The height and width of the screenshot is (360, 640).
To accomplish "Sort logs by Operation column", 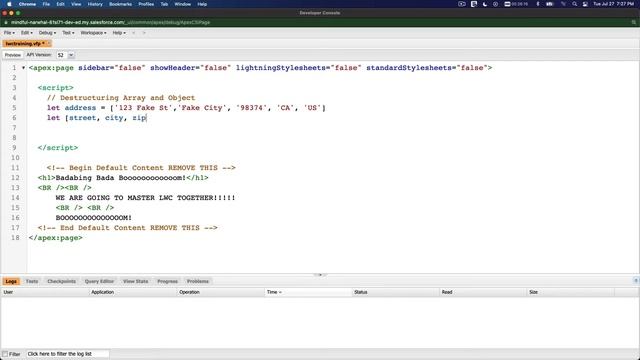I will click(221, 292).
